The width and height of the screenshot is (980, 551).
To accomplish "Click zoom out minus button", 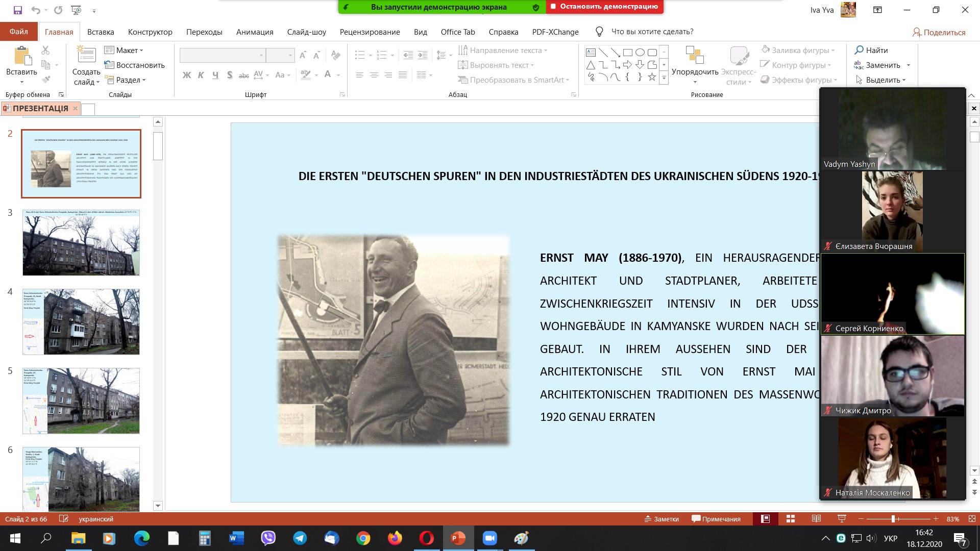I will [861, 519].
